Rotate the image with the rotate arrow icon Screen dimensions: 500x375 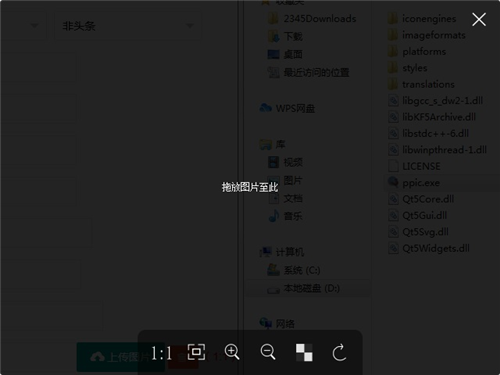(x=339, y=352)
